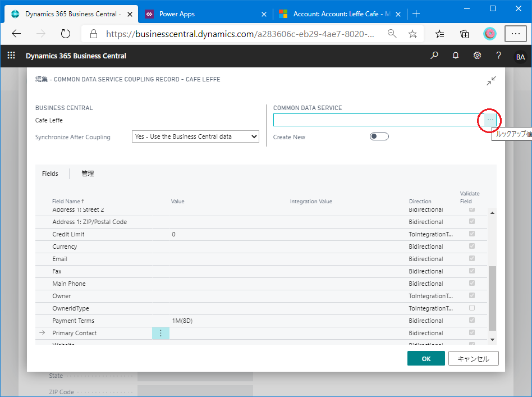532x397 pixels.
Task: Toggle Validate Field for Main Phone
Action: 471,283
